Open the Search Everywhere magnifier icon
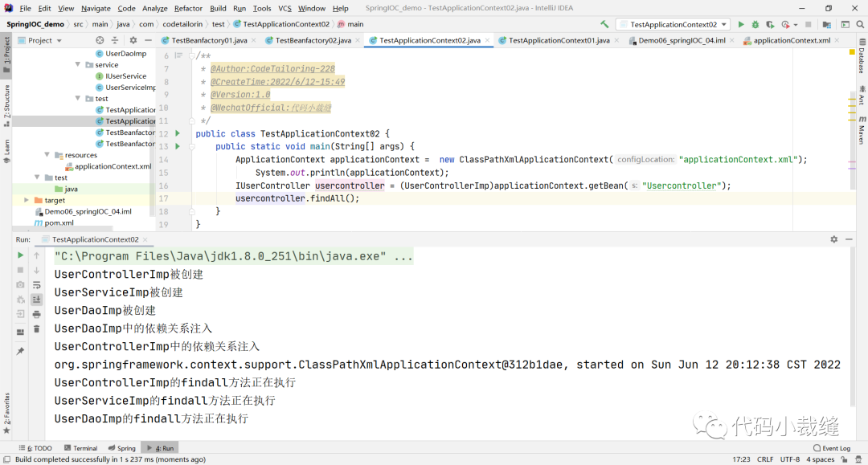This screenshot has width=868, height=465. click(860, 24)
